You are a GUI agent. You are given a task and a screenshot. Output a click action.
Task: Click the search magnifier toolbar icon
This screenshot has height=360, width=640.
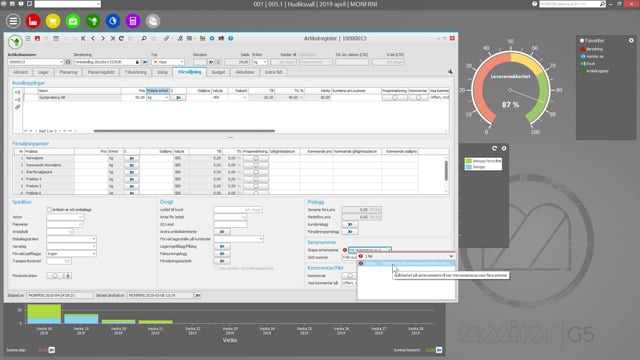point(144,38)
